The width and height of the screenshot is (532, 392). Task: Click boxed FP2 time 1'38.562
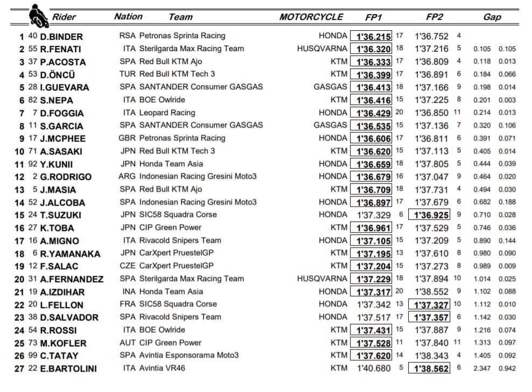pyautogui.click(x=432, y=368)
